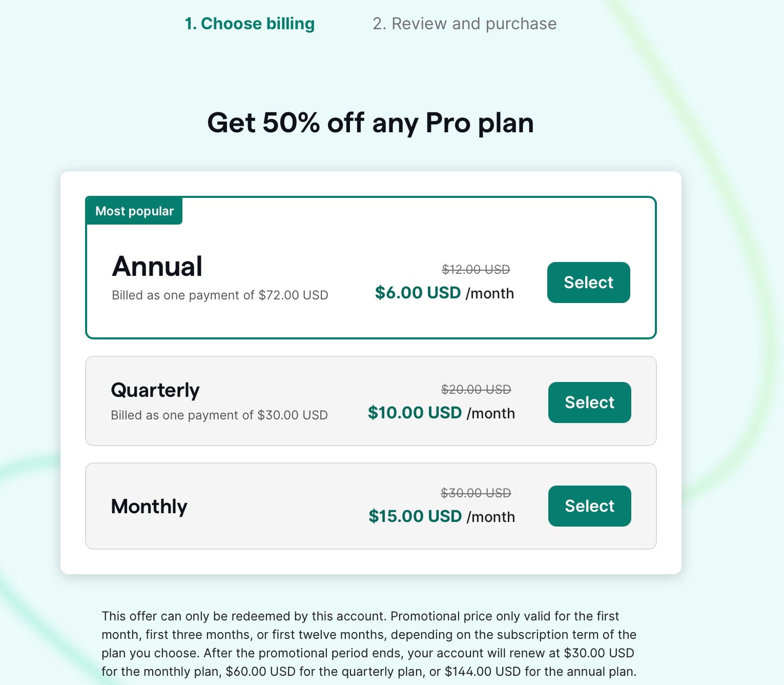Select the discounted $6.00 USD monthly price
Viewport: 784px width, 685px height.
(x=418, y=293)
